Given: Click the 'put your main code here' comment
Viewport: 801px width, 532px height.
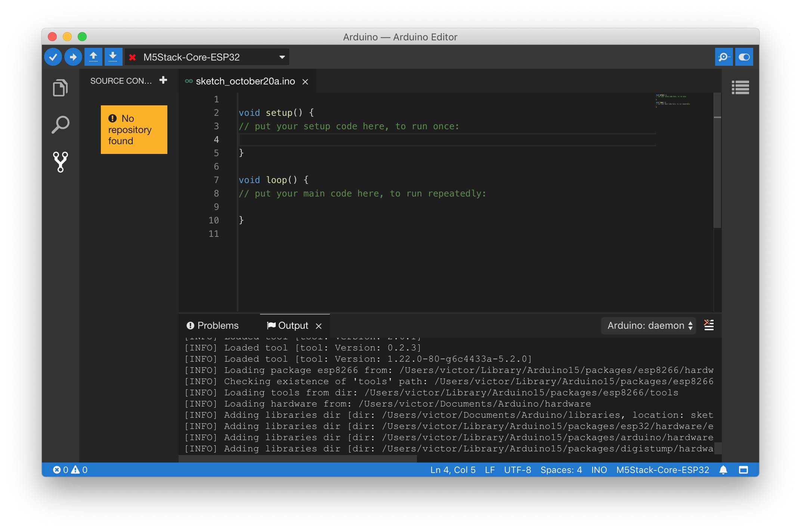Looking at the screenshot, I should click(x=362, y=194).
